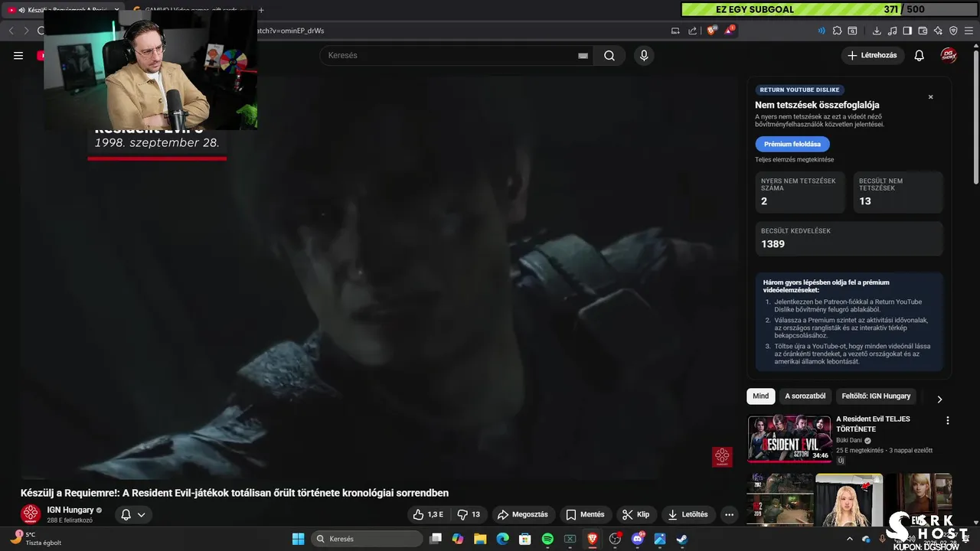Go back in browser
Viewport: 980px width, 551px height.
11,31
